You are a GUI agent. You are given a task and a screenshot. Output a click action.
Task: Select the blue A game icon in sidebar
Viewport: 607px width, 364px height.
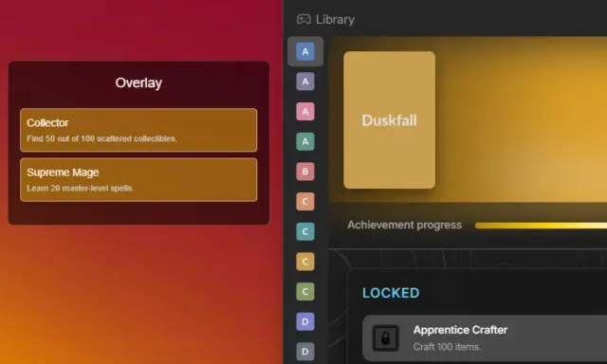(305, 51)
